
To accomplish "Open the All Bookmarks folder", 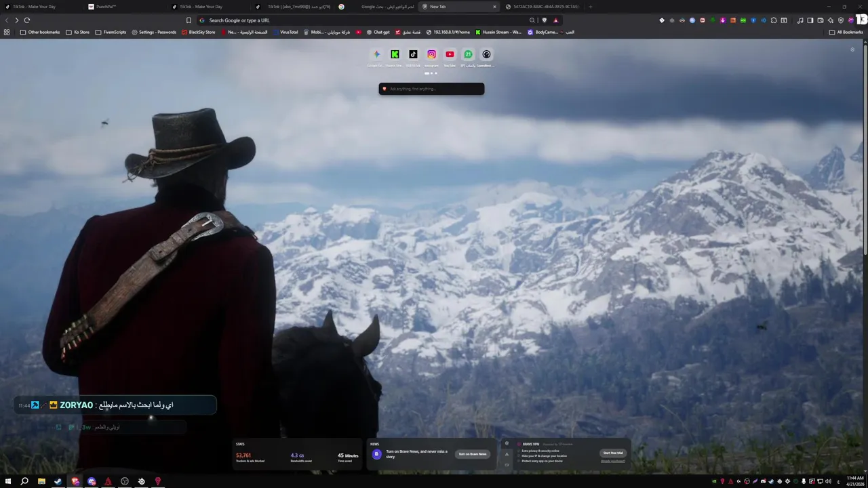I will 846,32.
